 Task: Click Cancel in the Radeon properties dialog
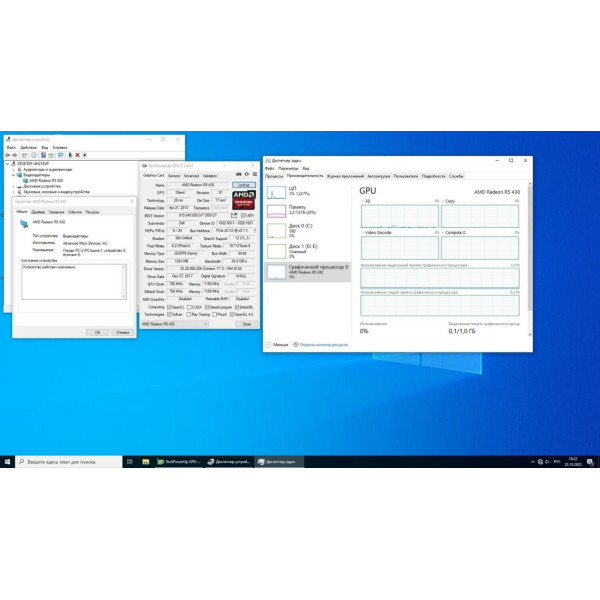[x=122, y=333]
